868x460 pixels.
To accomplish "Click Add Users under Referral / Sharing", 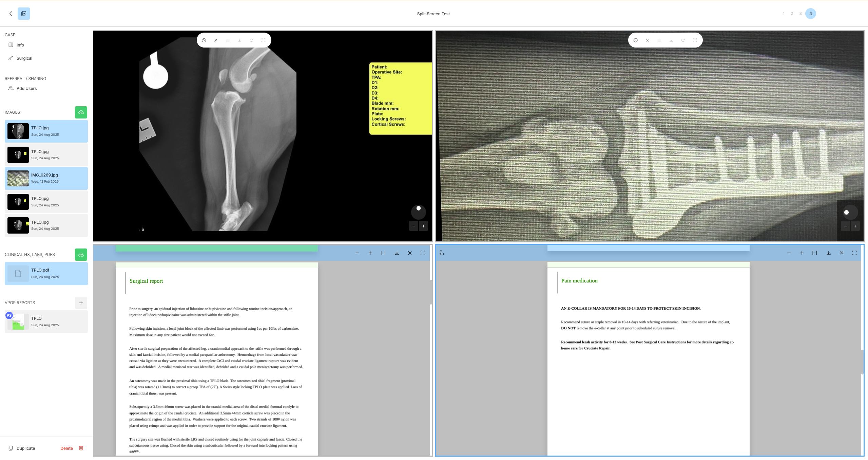I will [26, 88].
